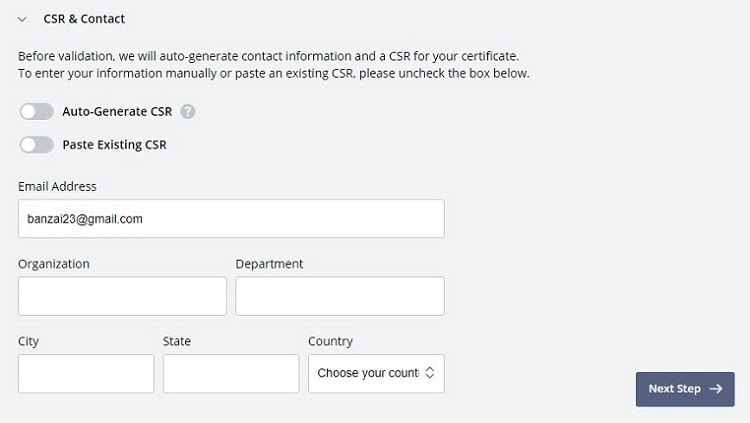The image size is (750, 423).
Task: Focus the Organization text field
Action: [x=122, y=296]
